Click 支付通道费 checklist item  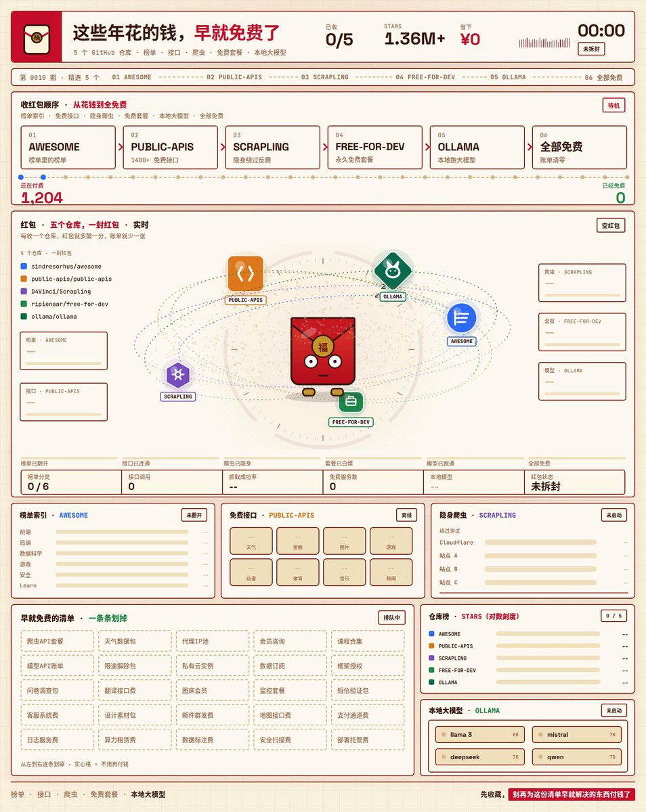point(368,715)
